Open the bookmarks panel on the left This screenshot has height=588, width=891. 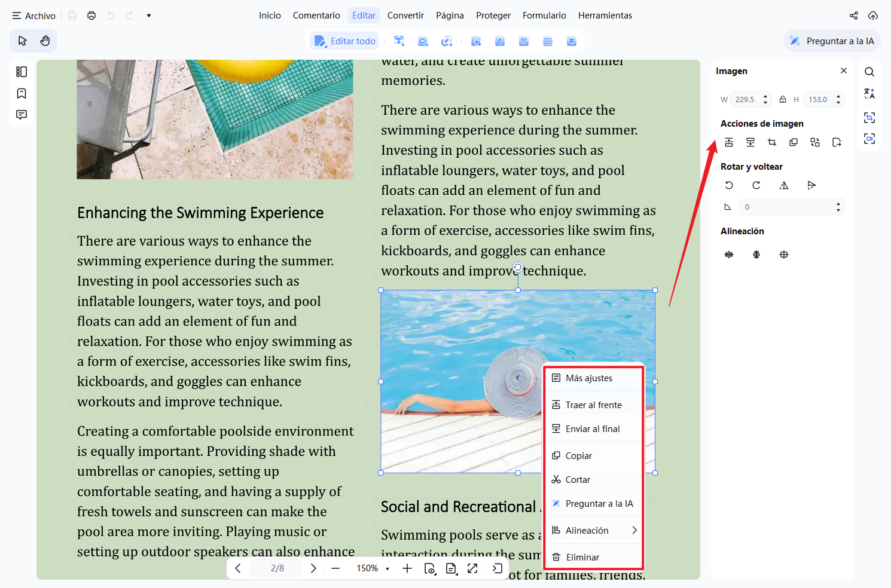coord(21,93)
